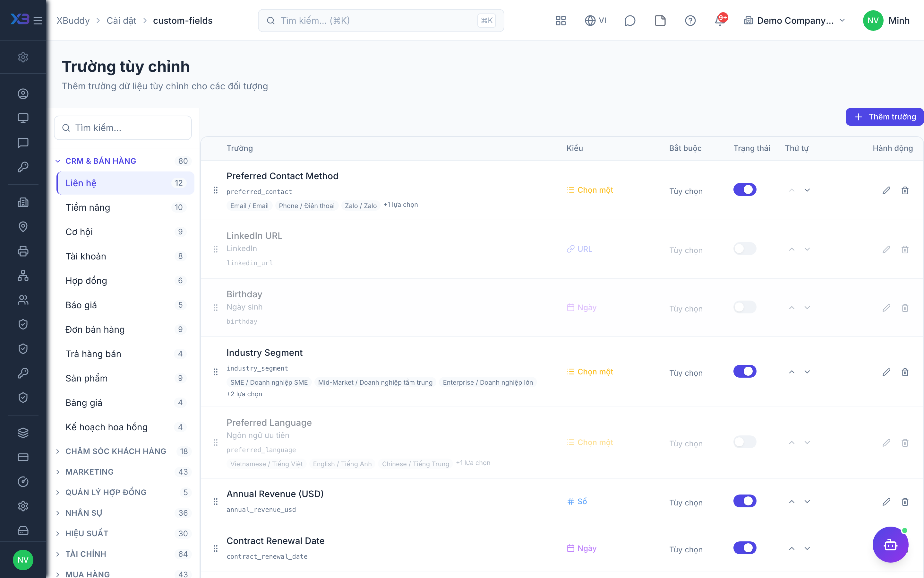Expand the NHÂN SỰ group
Screen dimensions: 924x578
(x=123, y=512)
